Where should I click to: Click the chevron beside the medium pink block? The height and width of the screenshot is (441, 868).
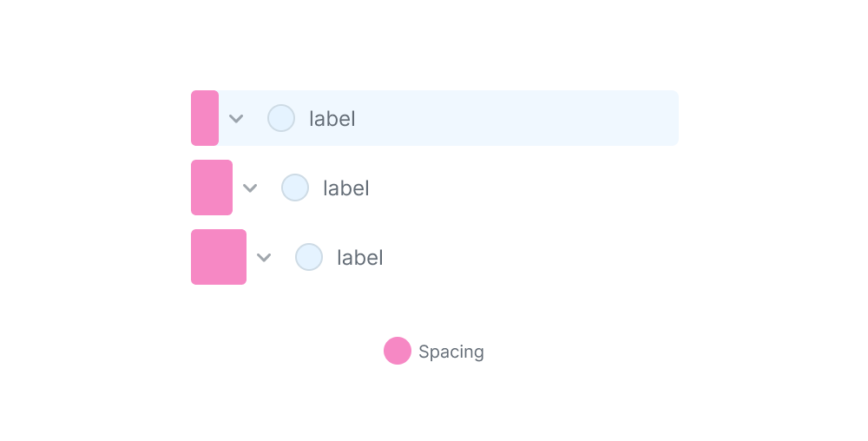tap(250, 188)
